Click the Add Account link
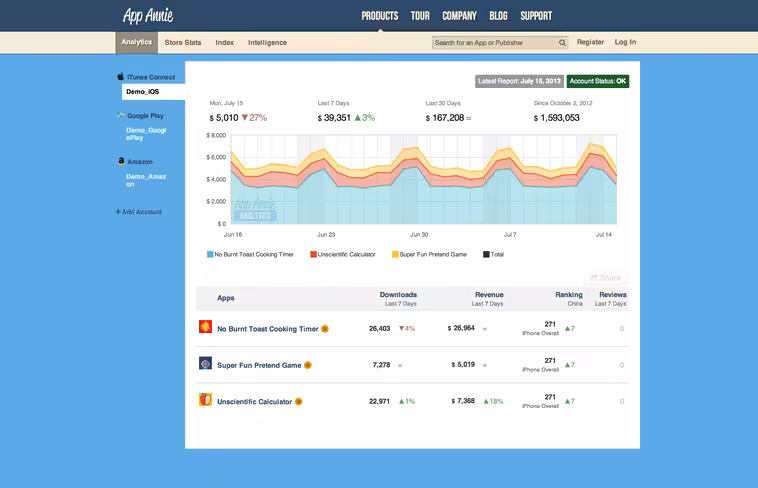 point(139,212)
